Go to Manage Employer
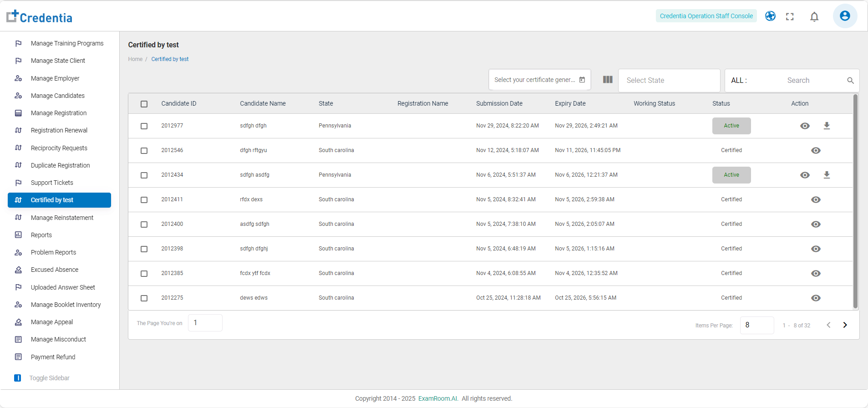The image size is (868, 408). coord(59,78)
